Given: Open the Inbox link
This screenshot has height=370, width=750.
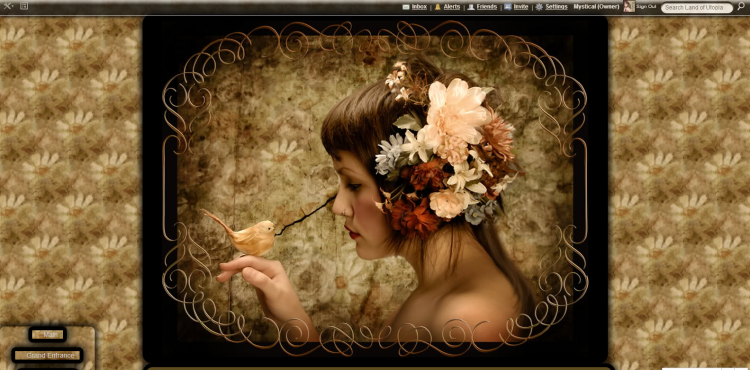Looking at the screenshot, I should click(419, 7).
